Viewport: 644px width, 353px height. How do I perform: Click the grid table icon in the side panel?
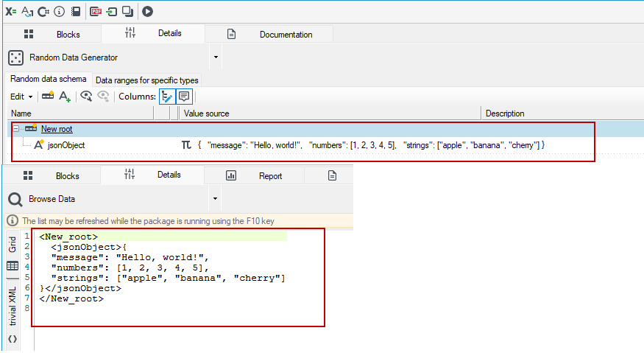click(13, 266)
